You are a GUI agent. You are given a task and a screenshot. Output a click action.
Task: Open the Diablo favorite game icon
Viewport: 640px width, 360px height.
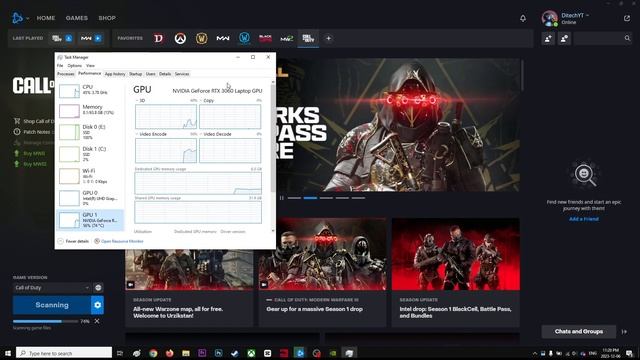pyautogui.click(x=159, y=38)
